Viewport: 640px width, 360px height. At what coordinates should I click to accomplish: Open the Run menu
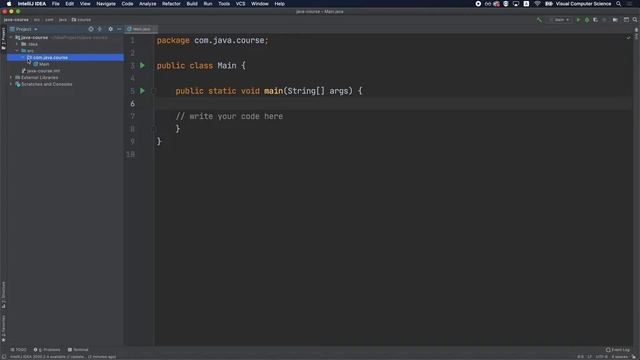point(208,4)
